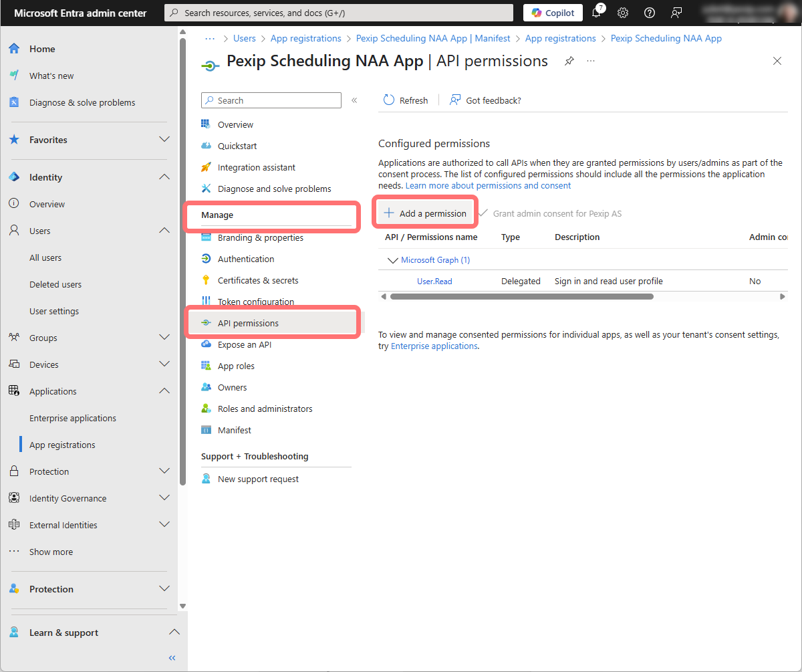802x672 pixels.
Task: Open Authentication in the Manage menu
Action: point(246,259)
